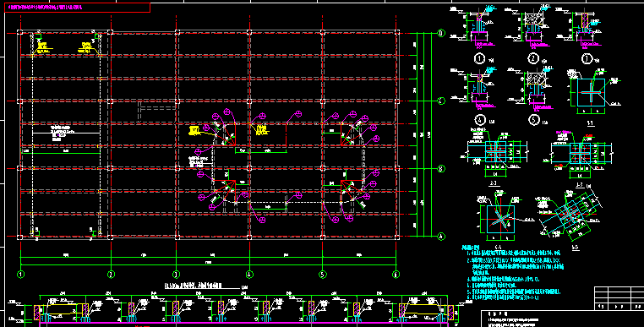
Task: Click grid axis bubble 6 at bottom
Action: pos(396,274)
